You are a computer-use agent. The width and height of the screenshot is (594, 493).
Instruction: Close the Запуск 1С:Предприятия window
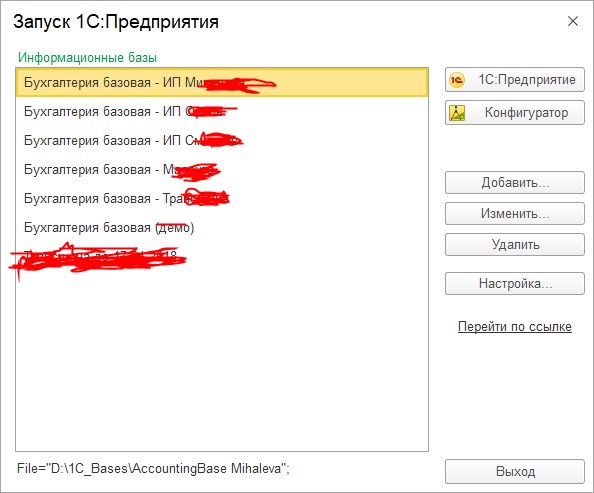click(x=573, y=21)
